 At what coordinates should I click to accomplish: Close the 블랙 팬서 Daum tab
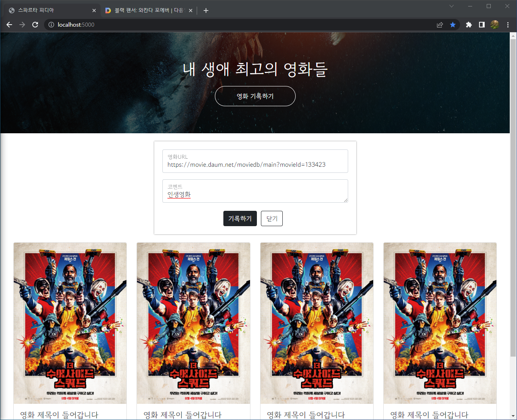pyautogui.click(x=191, y=10)
